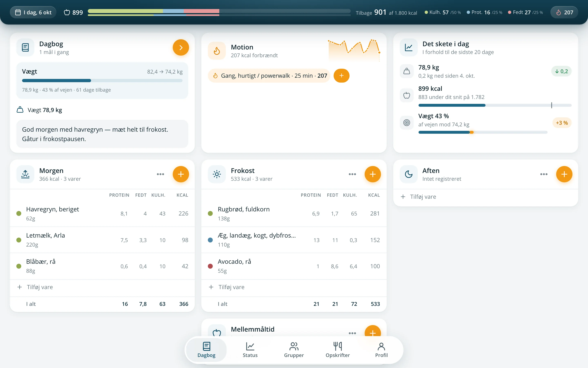Click Tilføj vare under Frokost
588x368 pixels.
pos(294,287)
